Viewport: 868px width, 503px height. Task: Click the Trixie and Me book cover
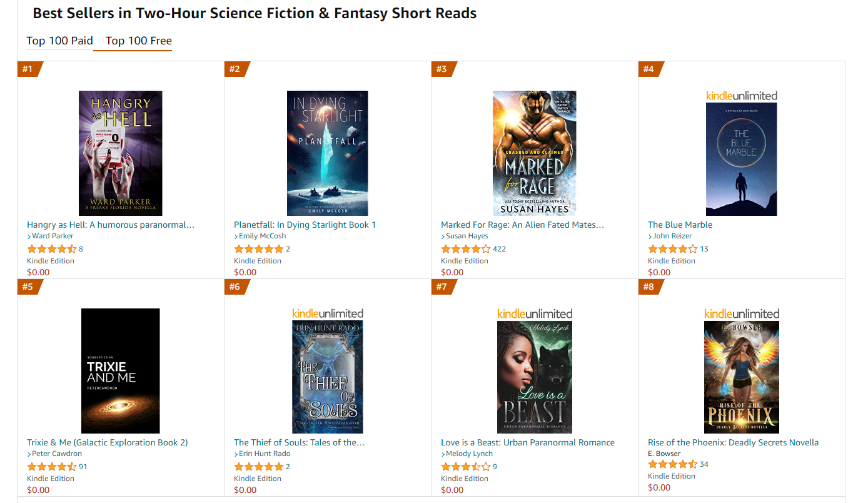[120, 371]
